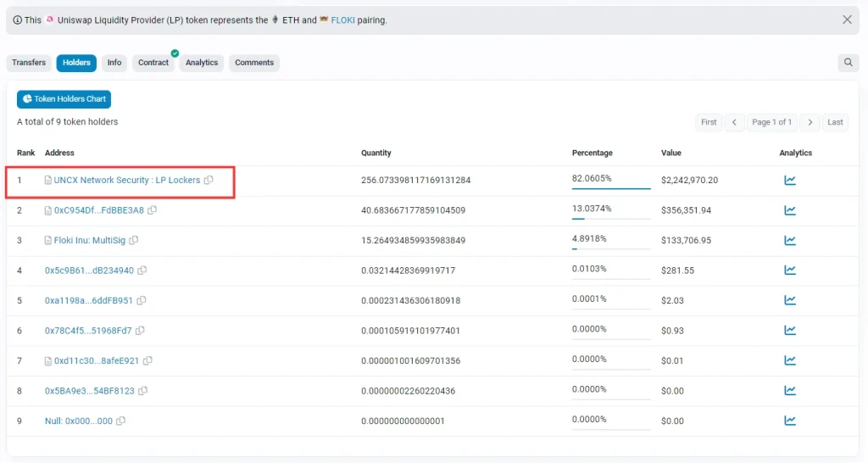
Task: Open analytics chart for Floki Inu: MultiSig row
Action: click(790, 240)
